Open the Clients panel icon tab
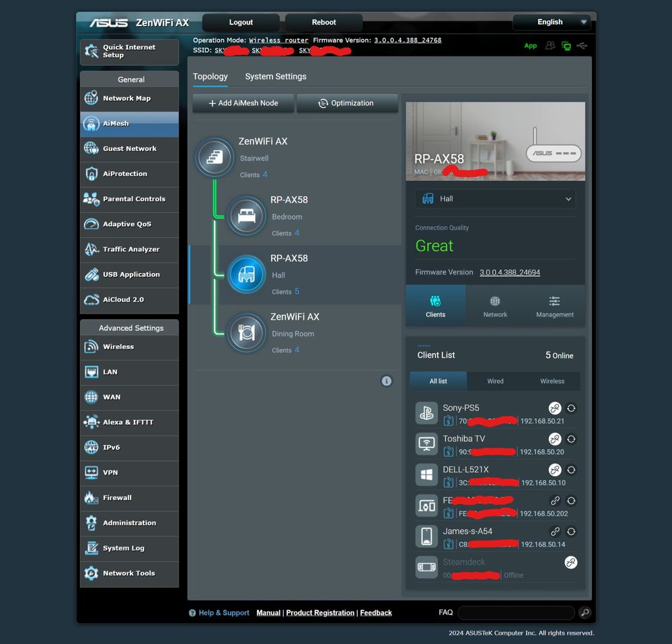This screenshot has height=644, width=672. (435, 306)
